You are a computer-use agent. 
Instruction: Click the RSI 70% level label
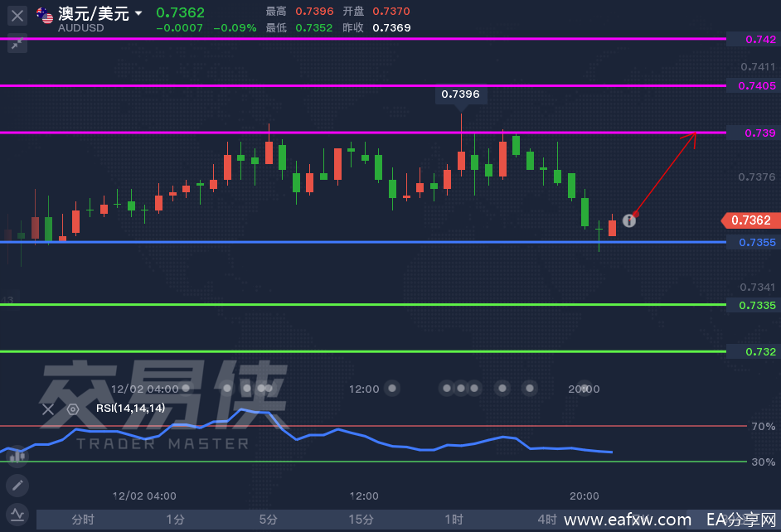(x=764, y=427)
